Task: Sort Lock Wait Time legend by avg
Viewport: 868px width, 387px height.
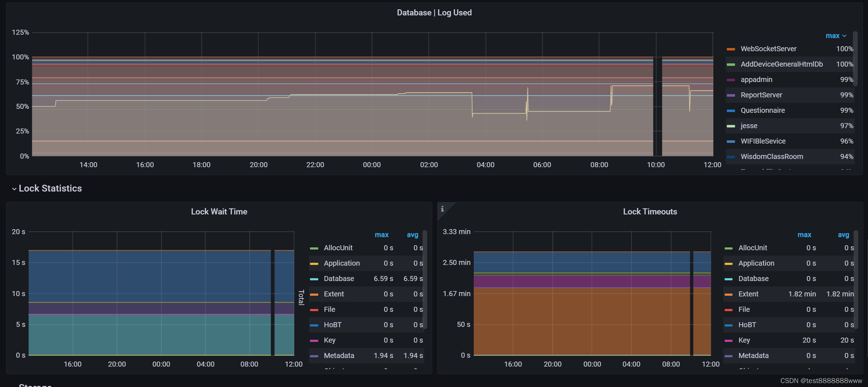Action: [x=412, y=235]
